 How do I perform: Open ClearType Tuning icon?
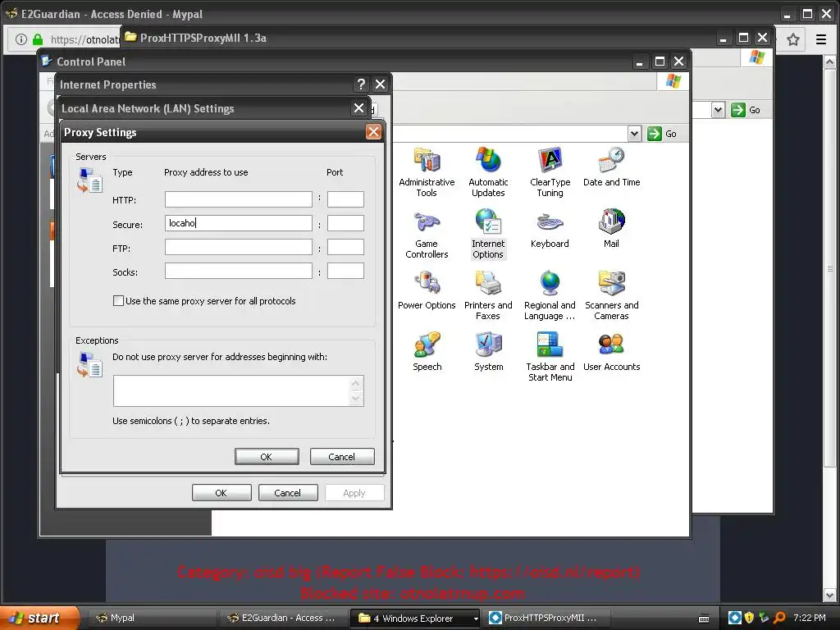tap(550, 171)
